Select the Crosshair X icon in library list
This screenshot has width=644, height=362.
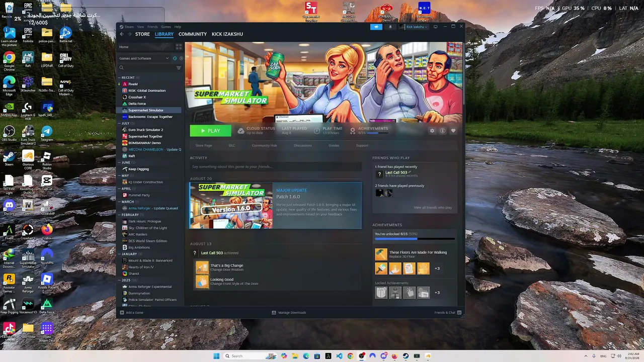(125, 97)
